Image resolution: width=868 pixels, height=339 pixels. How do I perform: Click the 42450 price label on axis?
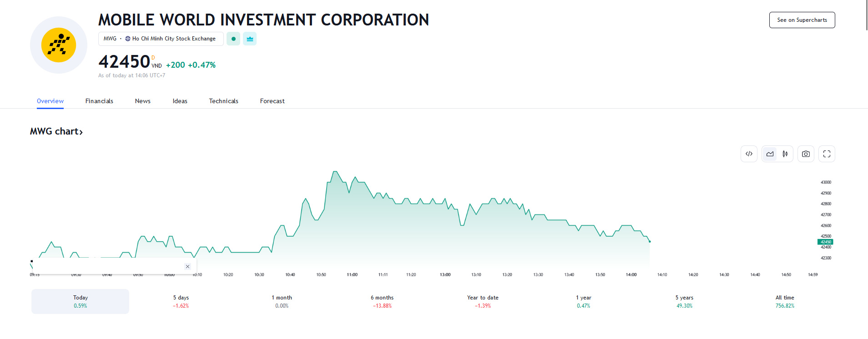[x=825, y=242]
